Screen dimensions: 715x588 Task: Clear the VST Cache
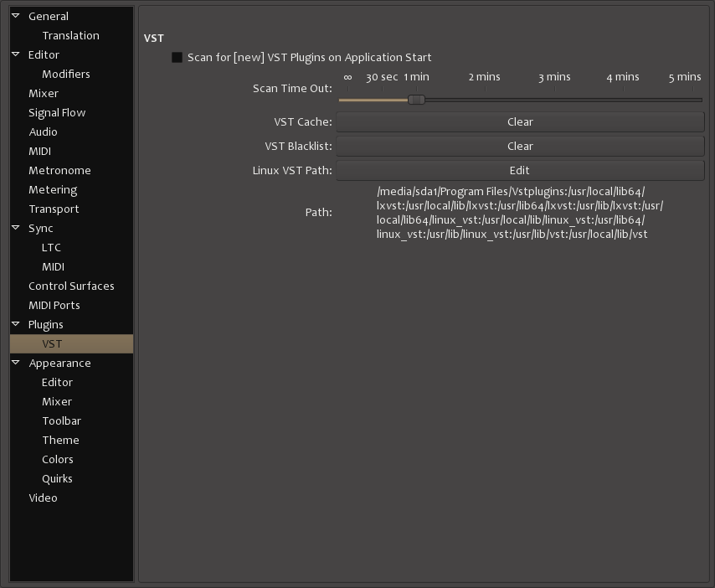click(x=520, y=121)
